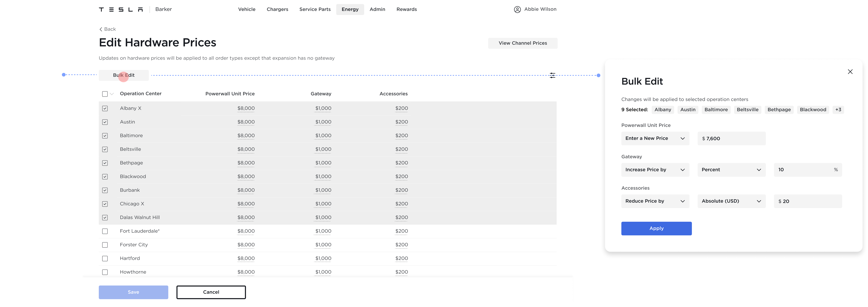Uncheck the Beltsville row checkbox
This screenshot has width=868, height=307.
tap(105, 149)
